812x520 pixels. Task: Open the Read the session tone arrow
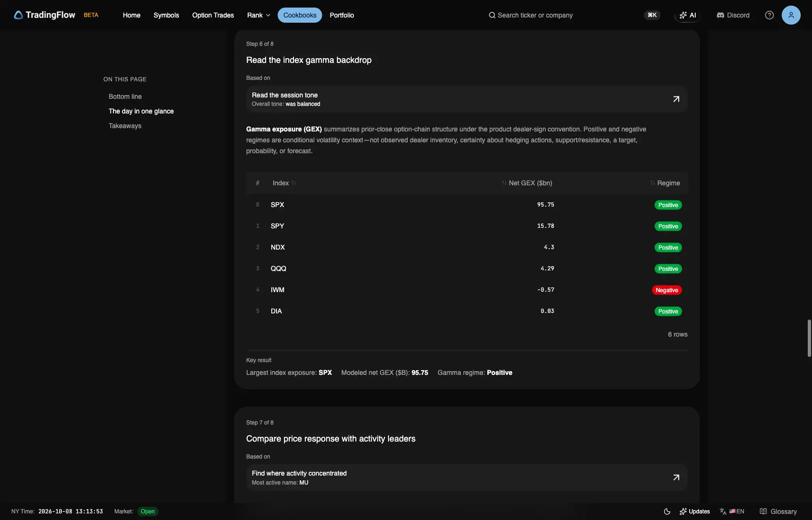(676, 99)
